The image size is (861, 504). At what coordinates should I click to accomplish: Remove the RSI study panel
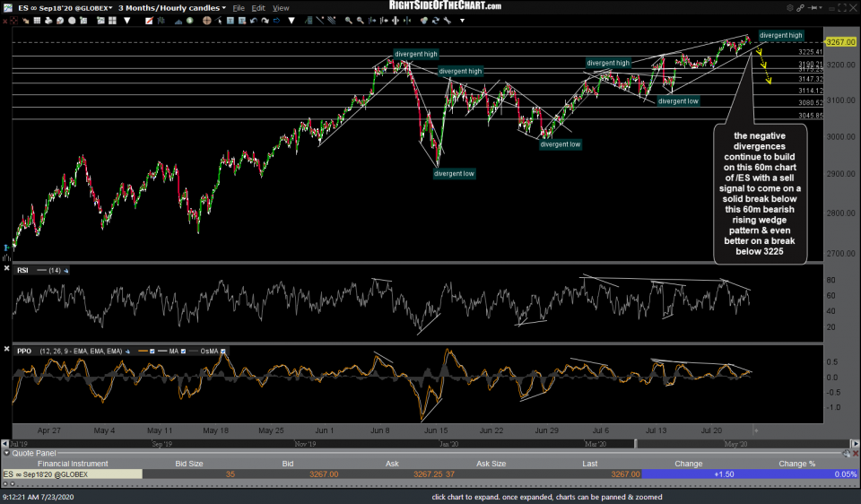[x=6, y=268]
